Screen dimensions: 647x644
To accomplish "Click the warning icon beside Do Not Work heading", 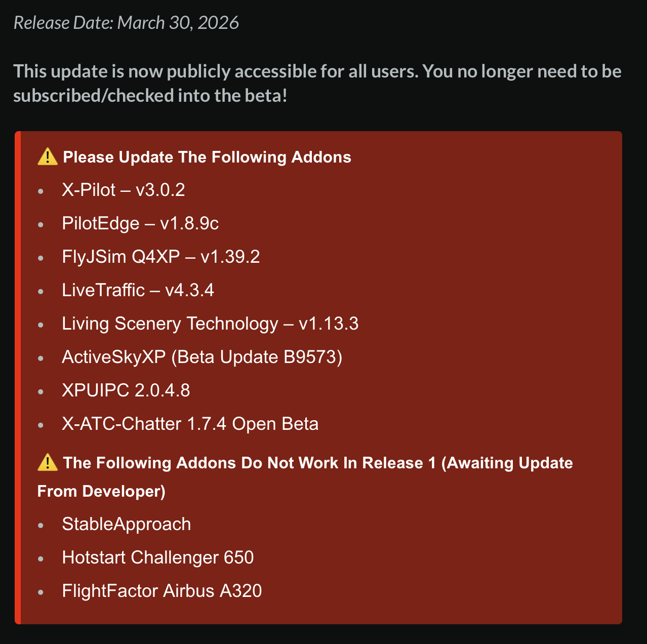I will [48, 463].
